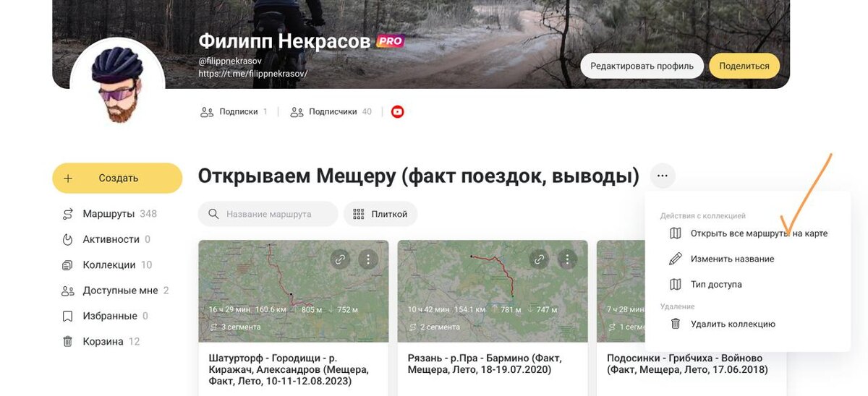The height and width of the screenshot is (396, 868).
Task: Open the three-dot menu on the Шатурторф card
Action: pyautogui.click(x=368, y=259)
